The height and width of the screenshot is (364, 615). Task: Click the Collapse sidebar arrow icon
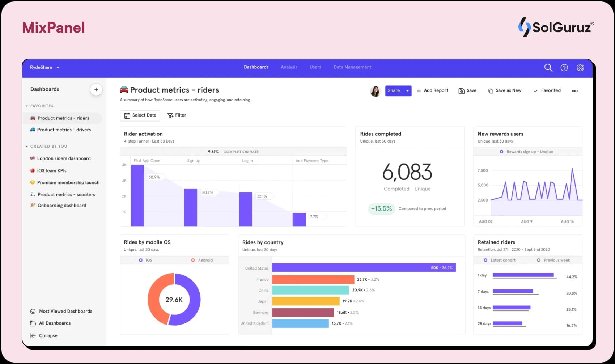tap(33, 335)
